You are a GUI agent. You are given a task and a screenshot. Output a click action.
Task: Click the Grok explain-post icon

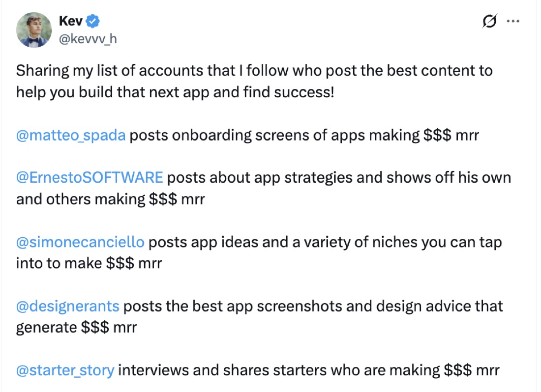pos(489,21)
